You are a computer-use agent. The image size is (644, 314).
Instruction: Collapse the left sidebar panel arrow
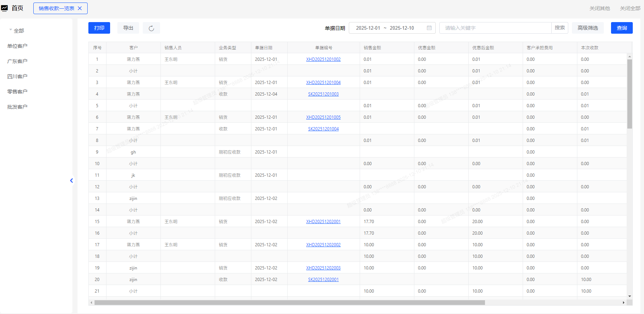click(x=71, y=180)
